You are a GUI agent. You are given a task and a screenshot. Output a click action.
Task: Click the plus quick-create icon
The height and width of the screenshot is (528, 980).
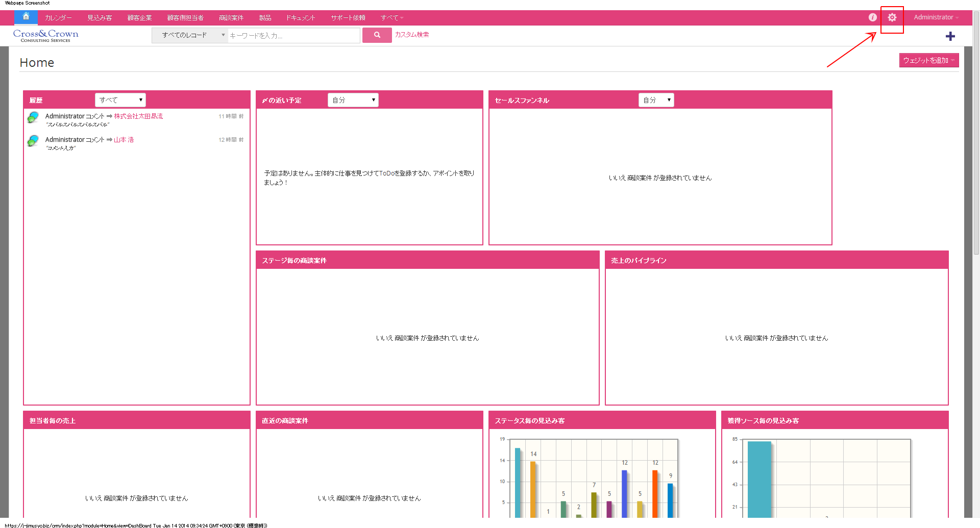click(x=950, y=36)
